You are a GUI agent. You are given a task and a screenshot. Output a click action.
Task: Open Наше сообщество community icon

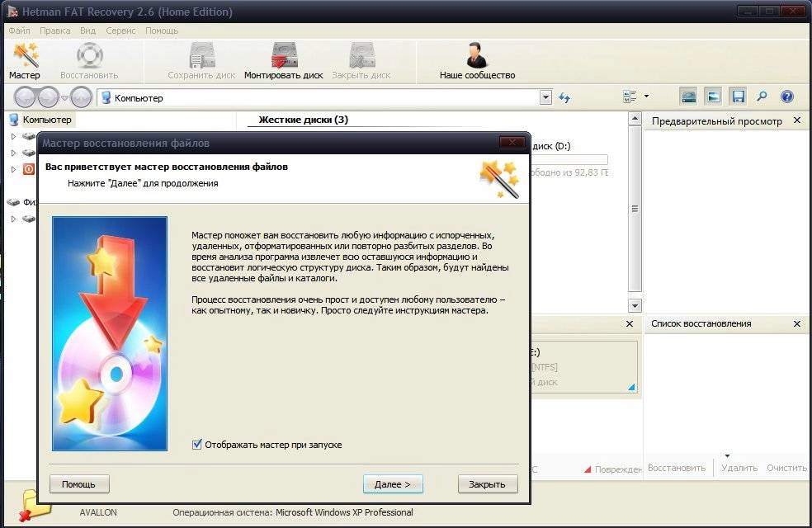477,61
